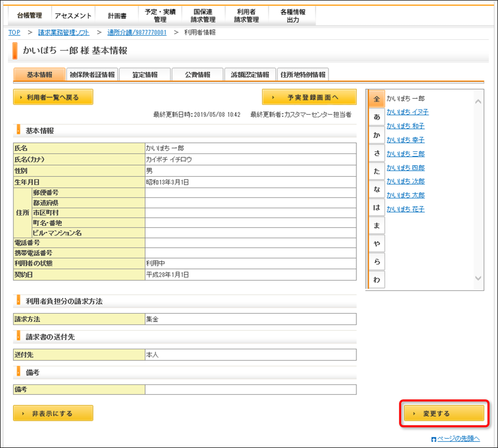Click the 利用者一覧へ戻る button
Screen dimensions: 498x448
pyautogui.click(x=53, y=97)
